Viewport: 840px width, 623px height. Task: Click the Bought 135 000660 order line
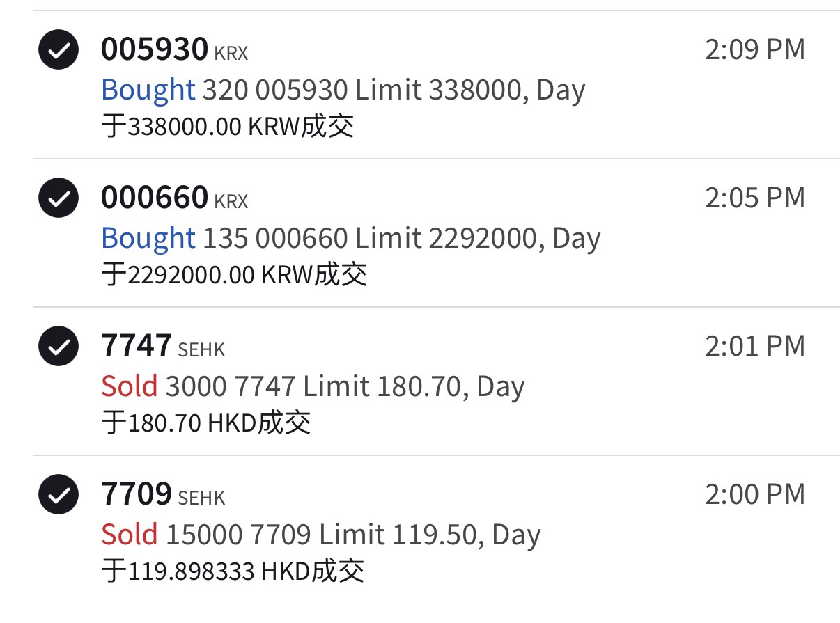coord(351,239)
